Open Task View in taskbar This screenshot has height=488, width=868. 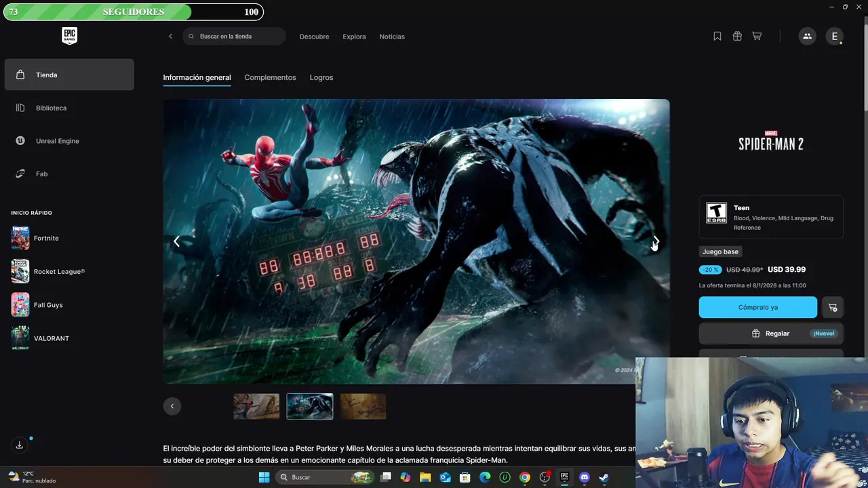(x=386, y=477)
